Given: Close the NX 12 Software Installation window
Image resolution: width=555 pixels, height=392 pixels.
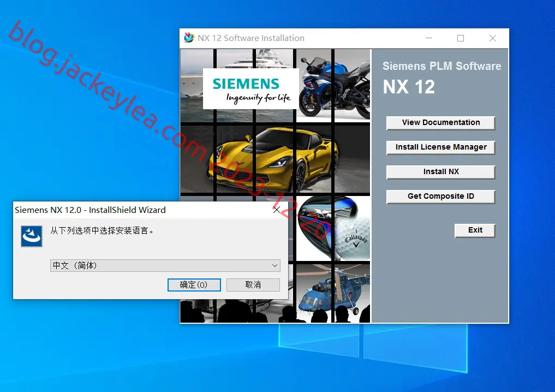Looking at the screenshot, I should click(492, 38).
